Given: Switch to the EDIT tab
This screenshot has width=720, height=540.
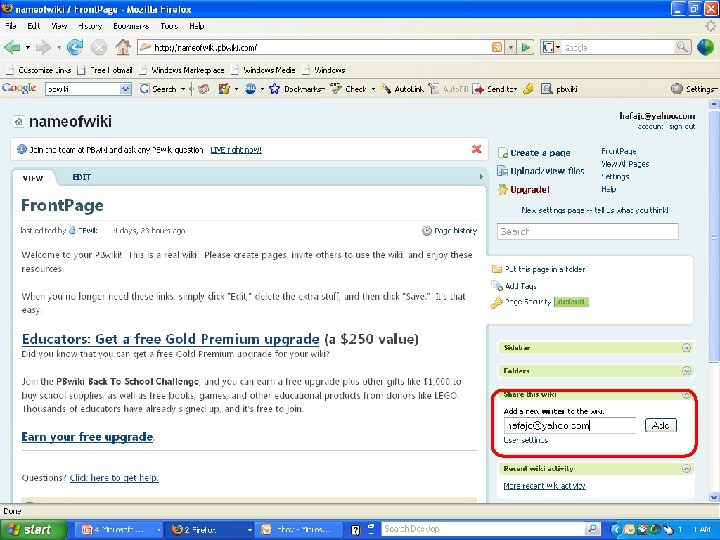Looking at the screenshot, I should tap(81, 177).
